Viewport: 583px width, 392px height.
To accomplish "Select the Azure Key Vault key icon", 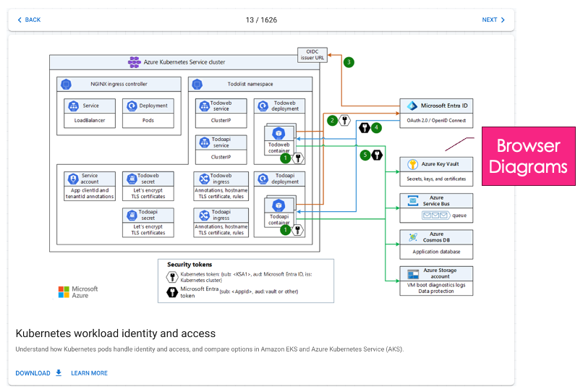I will click(x=412, y=164).
